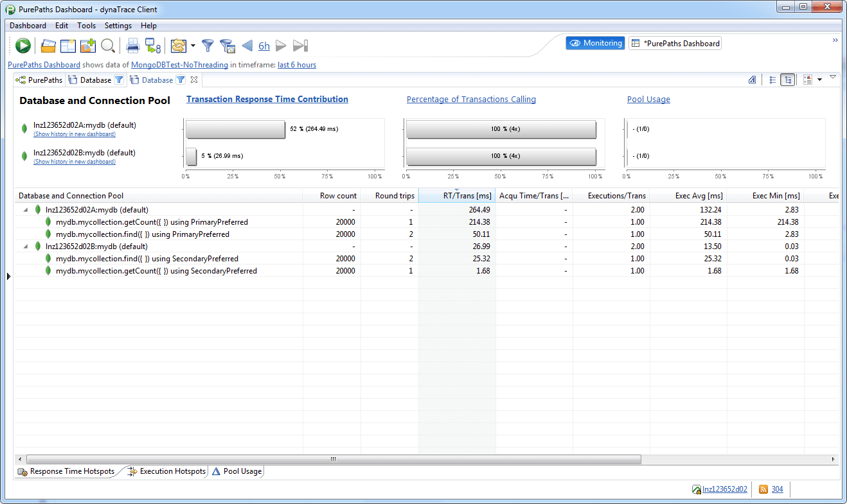Open the dashlet view menu triangle
Image resolution: width=847 pixels, height=504 pixels.
(x=833, y=77)
